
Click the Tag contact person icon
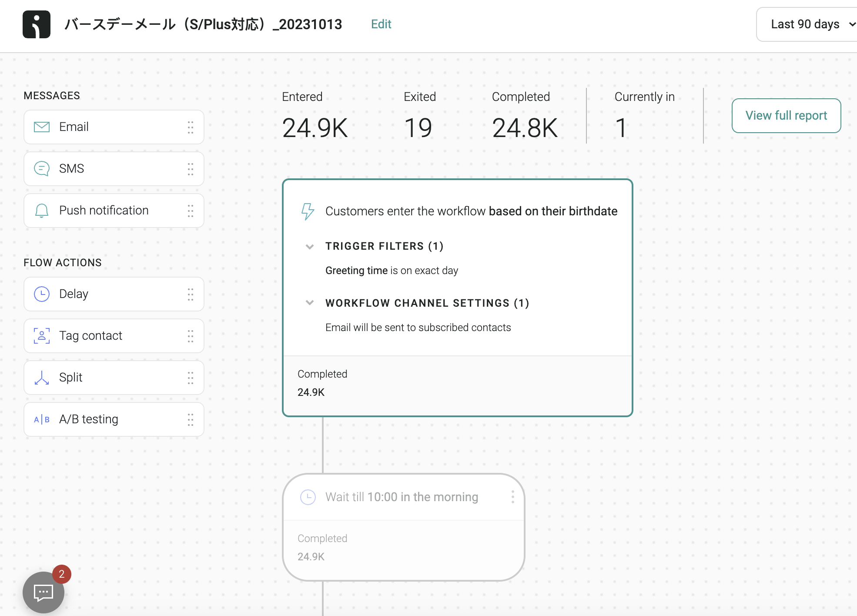[42, 336]
